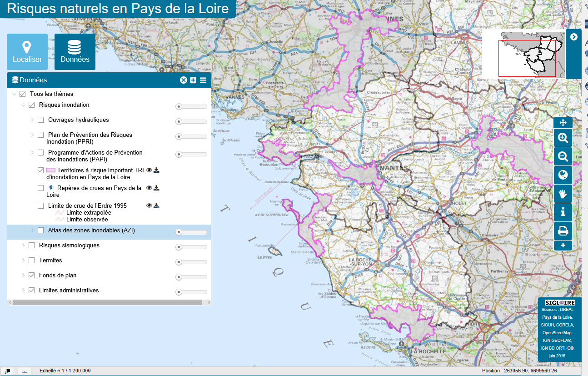Check the Termites layer checkbox
The image size is (588, 376).
tap(32, 261)
